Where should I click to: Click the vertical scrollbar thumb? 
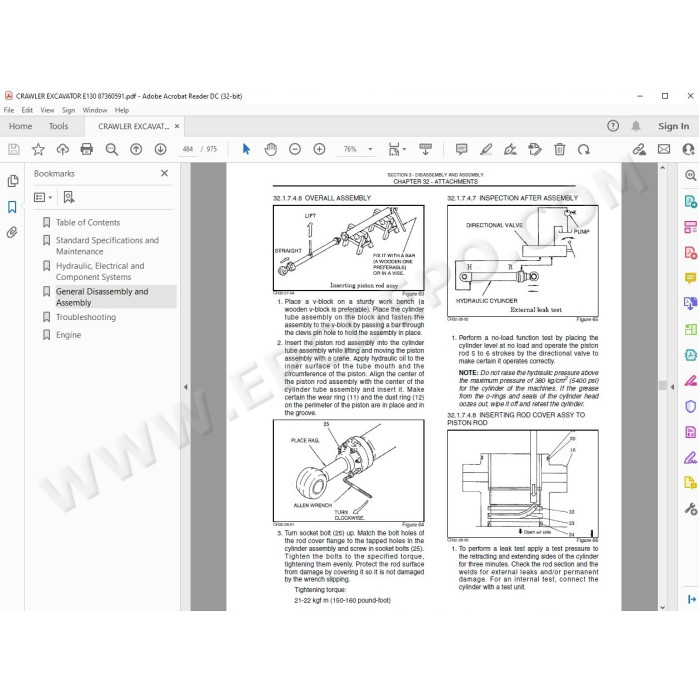[663, 385]
